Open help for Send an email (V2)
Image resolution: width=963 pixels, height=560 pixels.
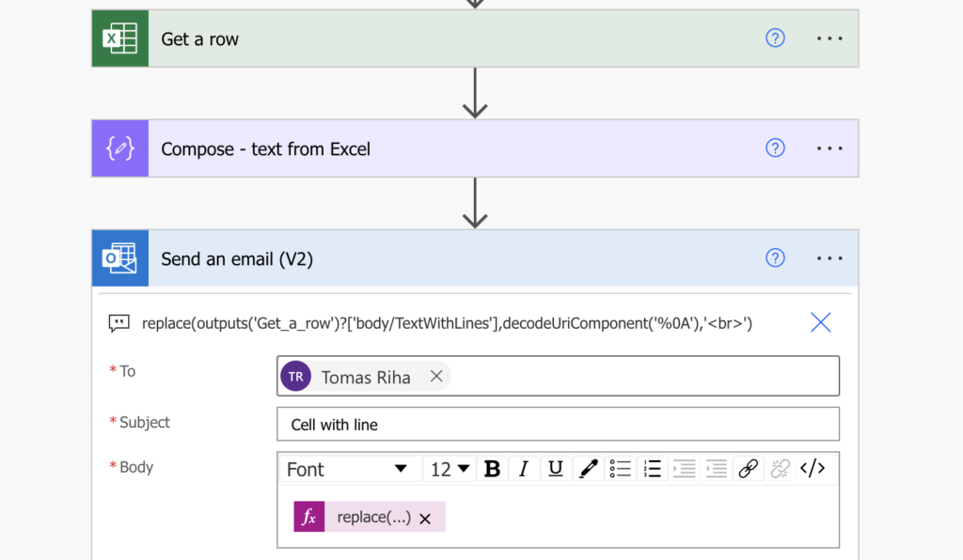point(775,257)
